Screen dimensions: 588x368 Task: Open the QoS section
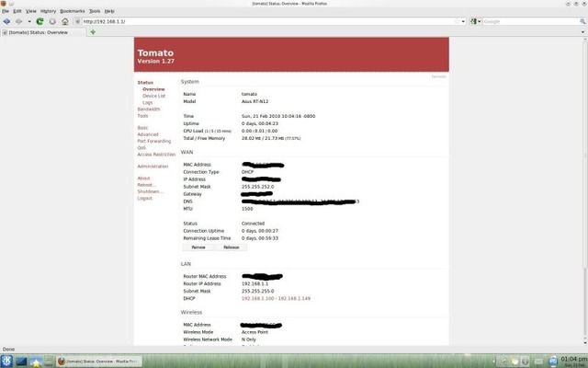pyautogui.click(x=141, y=147)
